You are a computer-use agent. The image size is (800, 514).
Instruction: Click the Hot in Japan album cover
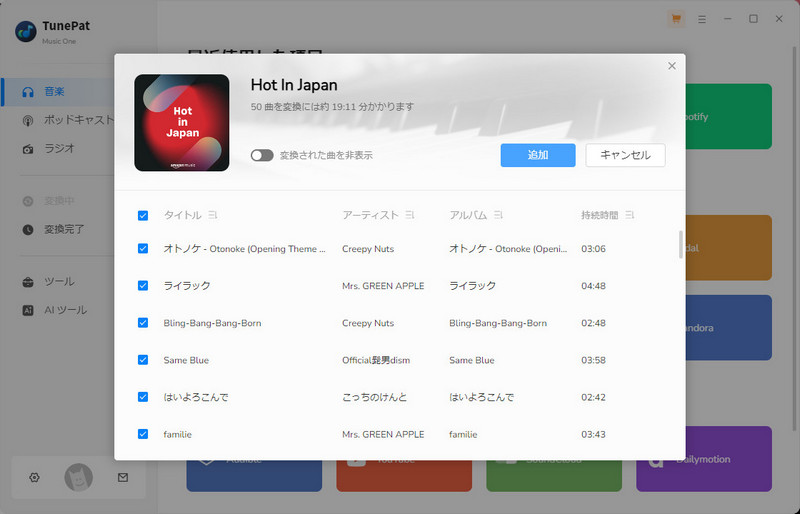click(x=182, y=123)
